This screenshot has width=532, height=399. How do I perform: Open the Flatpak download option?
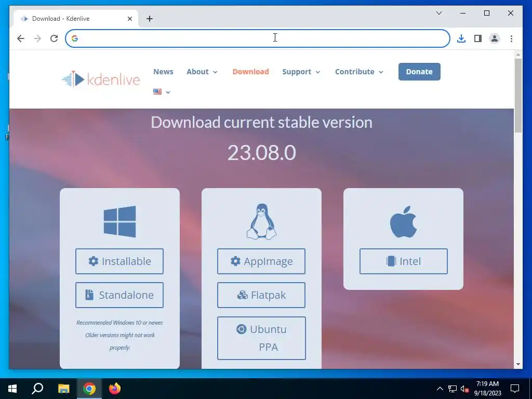[261, 295]
